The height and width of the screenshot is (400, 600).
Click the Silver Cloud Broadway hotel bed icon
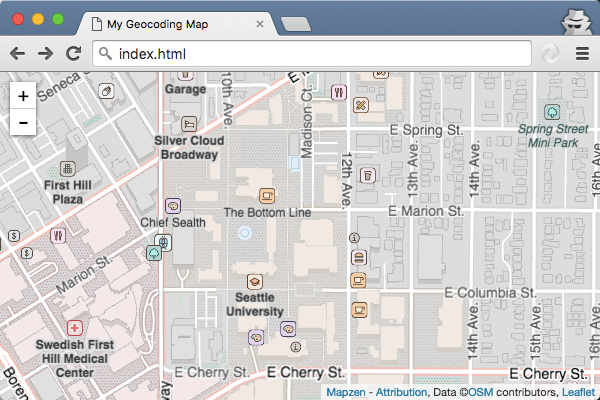(x=189, y=124)
